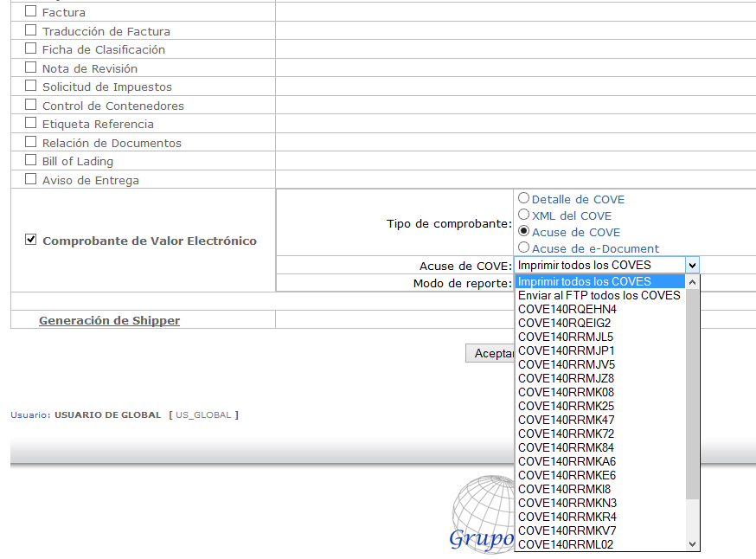
Task: Pick COVE140RRMJL5 in dropdown list
Action: pyautogui.click(x=599, y=337)
